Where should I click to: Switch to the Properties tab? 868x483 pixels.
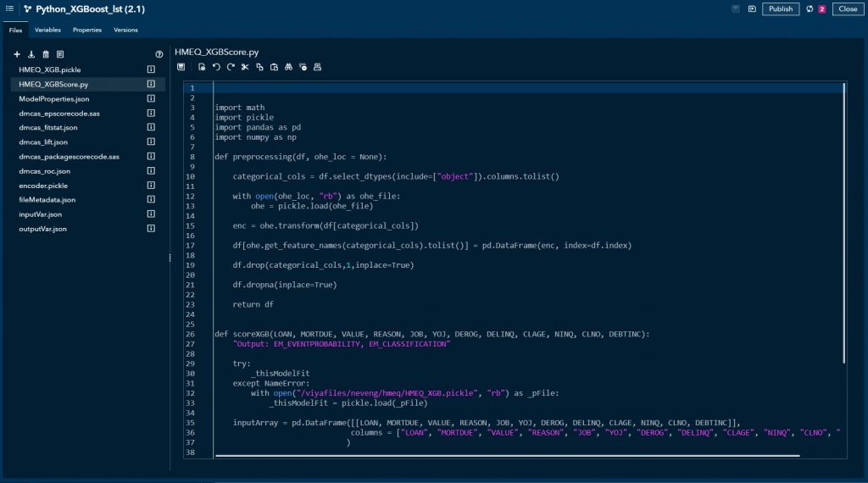[86, 30]
